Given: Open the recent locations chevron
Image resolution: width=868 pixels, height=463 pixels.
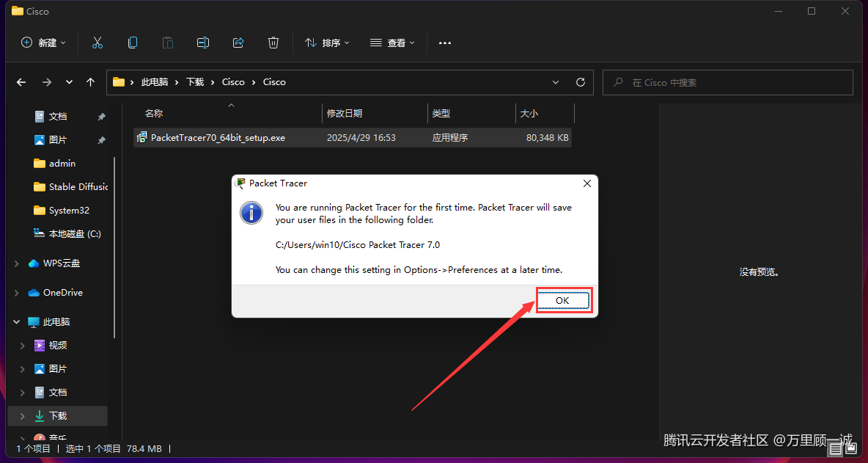Looking at the screenshot, I should [x=69, y=82].
